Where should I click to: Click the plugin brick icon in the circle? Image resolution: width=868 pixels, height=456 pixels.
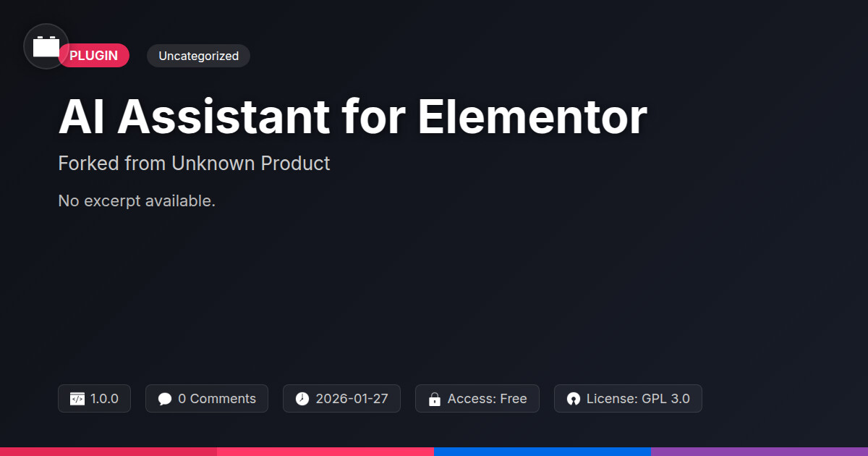click(46, 47)
